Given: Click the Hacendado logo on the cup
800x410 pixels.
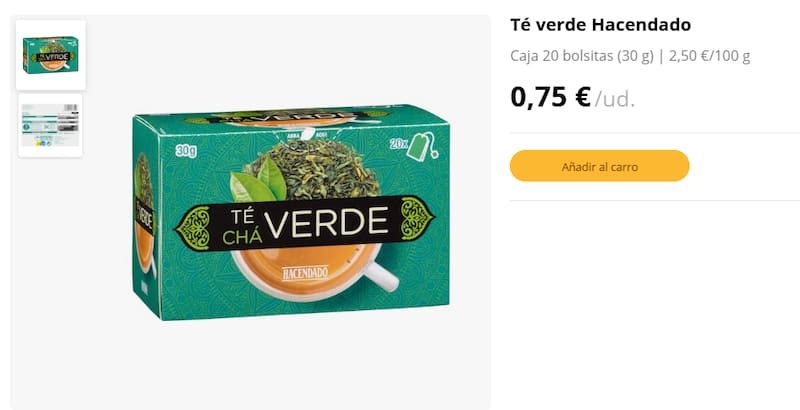Looking at the screenshot, I should coord(305,273).
